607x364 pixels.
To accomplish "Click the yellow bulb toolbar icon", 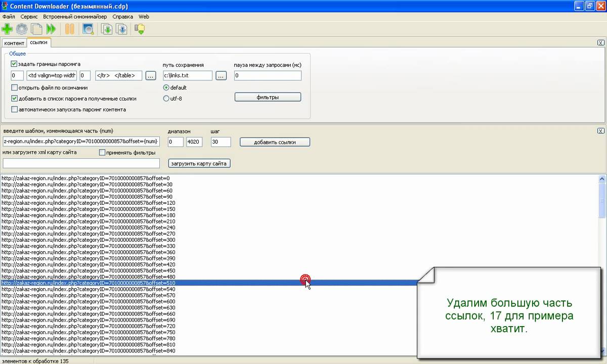I will pyautogui.click(x=140, y=29).
